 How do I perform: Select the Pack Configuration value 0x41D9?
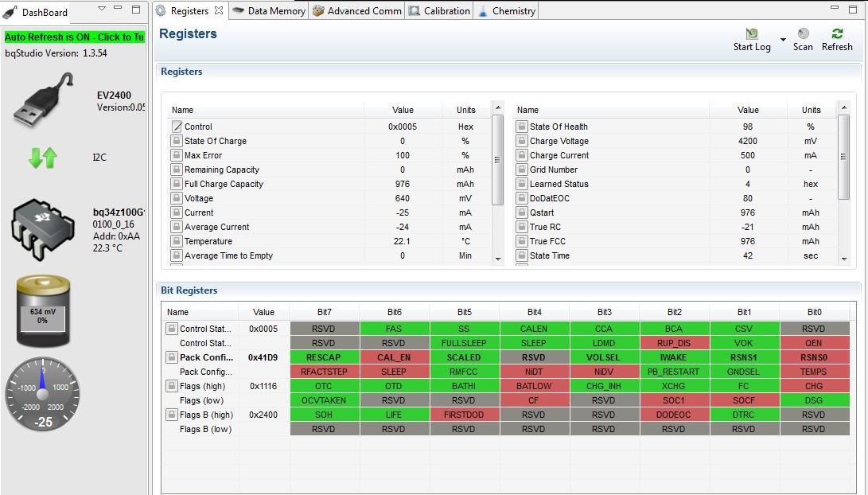tap(263, 357)
